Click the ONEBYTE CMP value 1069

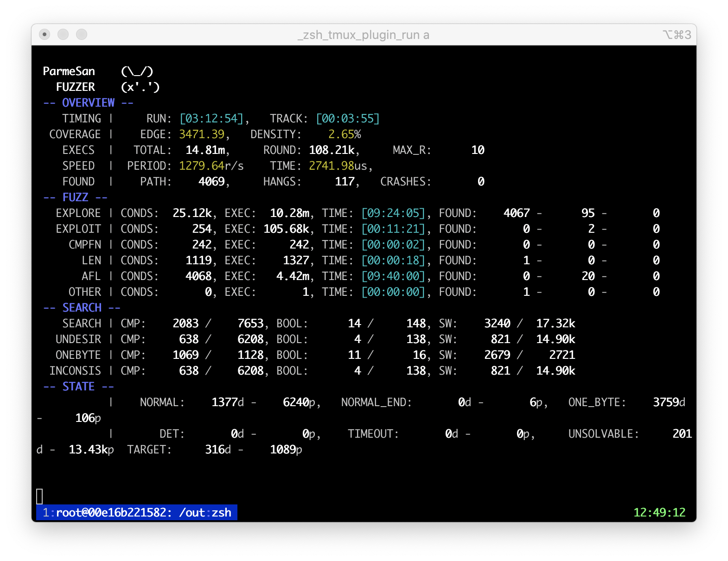tap(185, 355)
